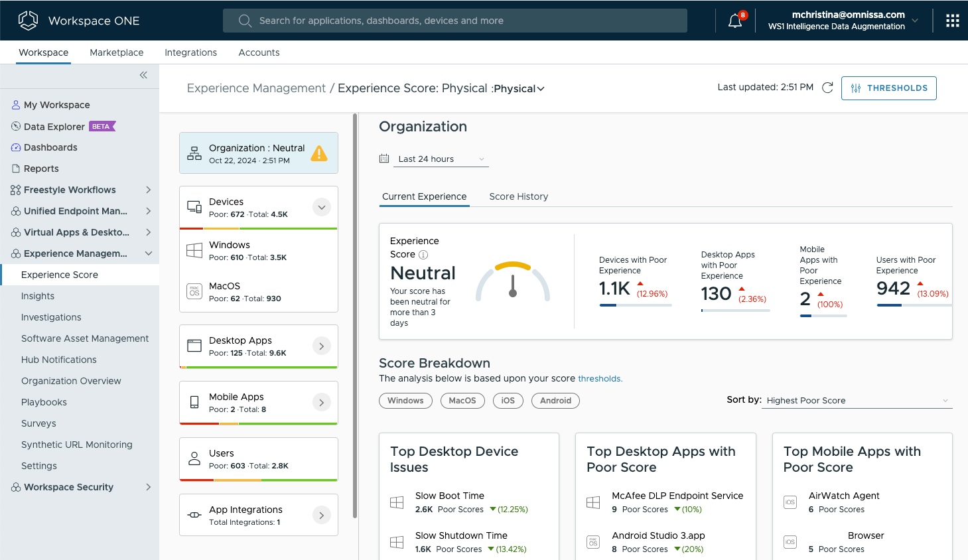Click the top search input field
The width and height of the screenshot is (968, 560).
[x=455, y=21]
